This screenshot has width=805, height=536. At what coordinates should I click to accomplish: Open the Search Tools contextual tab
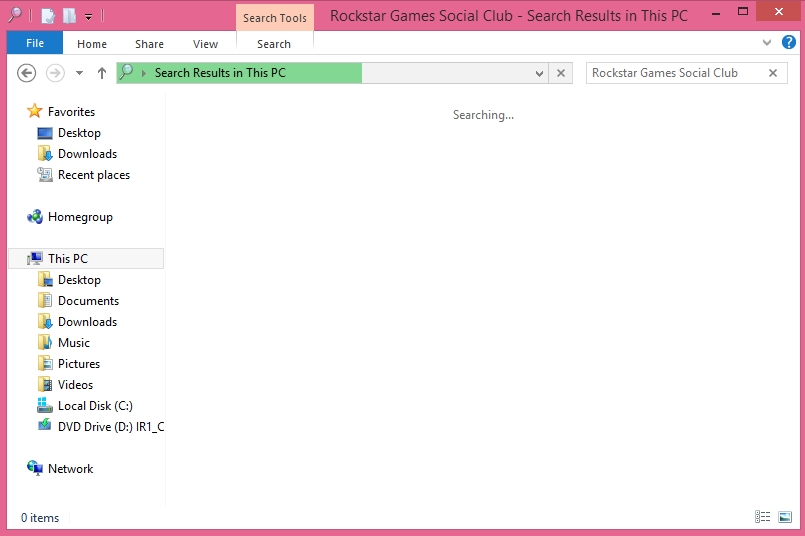pyautogui.click(x=275, y=18)
